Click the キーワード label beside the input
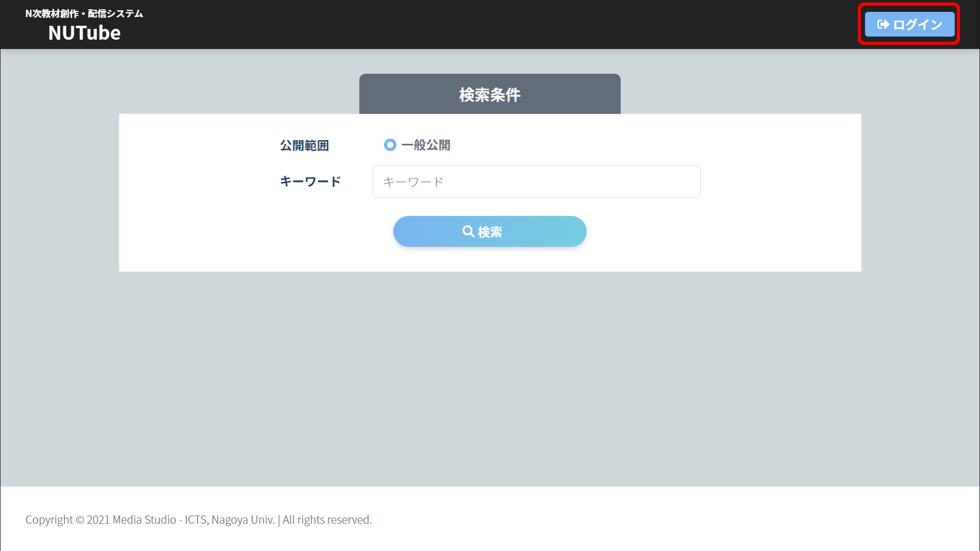The image size is (980, 551). [310, 181]
